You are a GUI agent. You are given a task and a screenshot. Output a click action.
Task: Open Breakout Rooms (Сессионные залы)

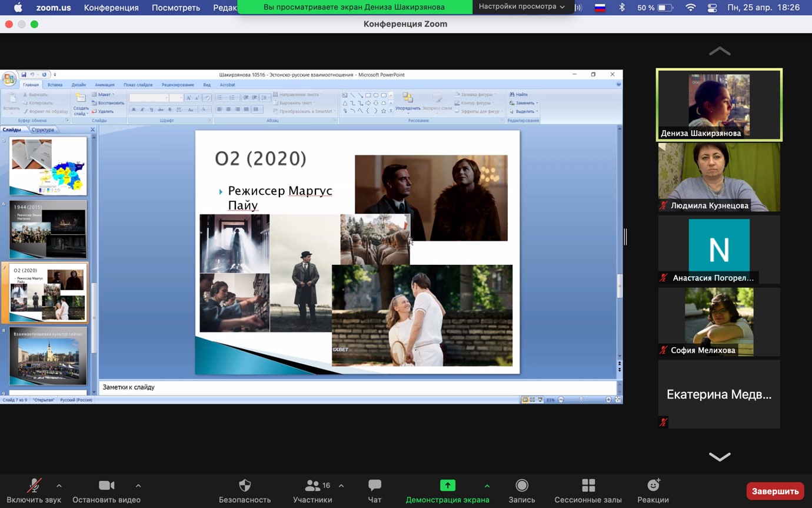pyautogui.click(x=588, y=486)
